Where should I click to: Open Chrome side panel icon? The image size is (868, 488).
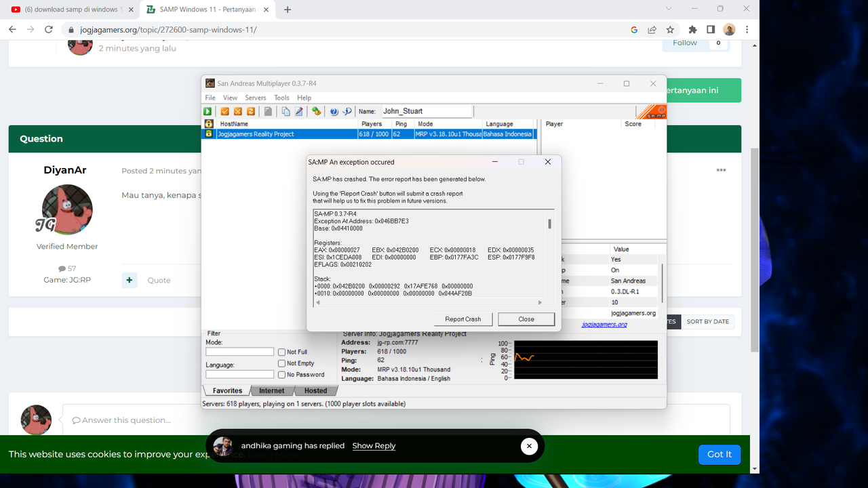point(711,30)
